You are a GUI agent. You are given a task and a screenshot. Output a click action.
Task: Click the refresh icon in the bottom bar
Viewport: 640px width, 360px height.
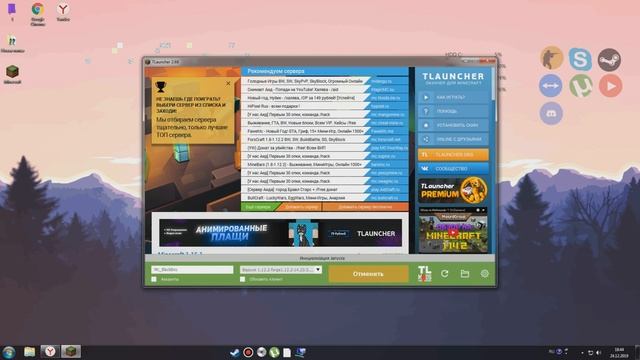pyautogui.click(x=444, y=274)
